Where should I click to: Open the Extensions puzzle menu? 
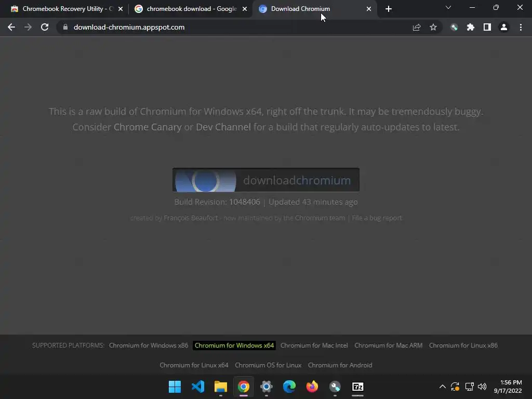click(x=471, y=27)
